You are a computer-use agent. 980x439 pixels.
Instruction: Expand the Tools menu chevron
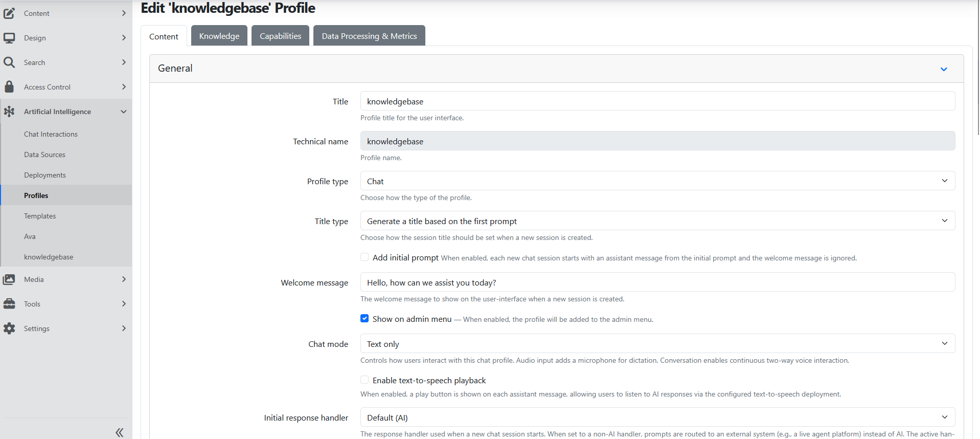pos(124,304)
